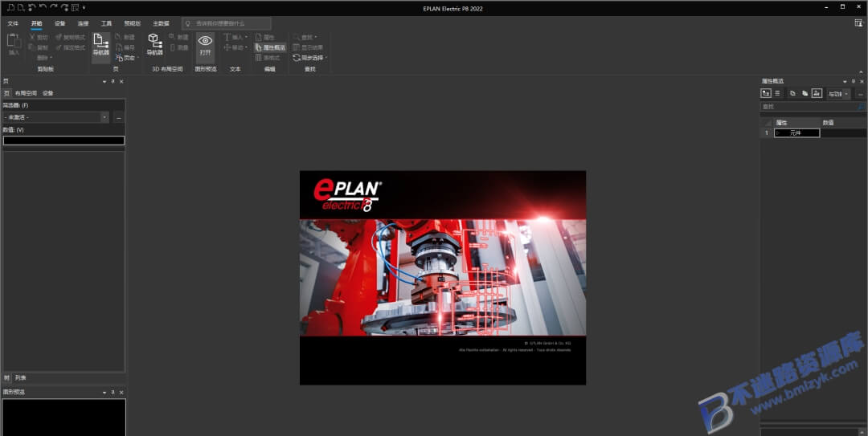The image size is (868, 436).
Task: Click the workspace layout icon at top right
Action: [x=858, y=23]
